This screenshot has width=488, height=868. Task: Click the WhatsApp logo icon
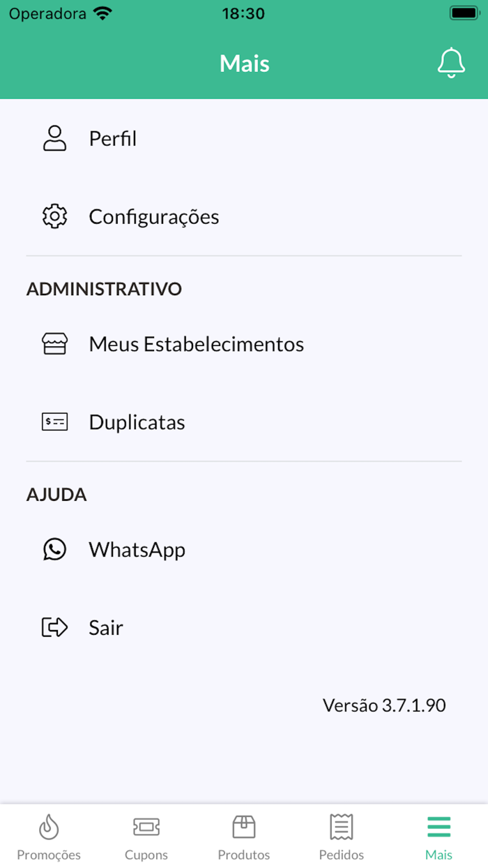54,550
